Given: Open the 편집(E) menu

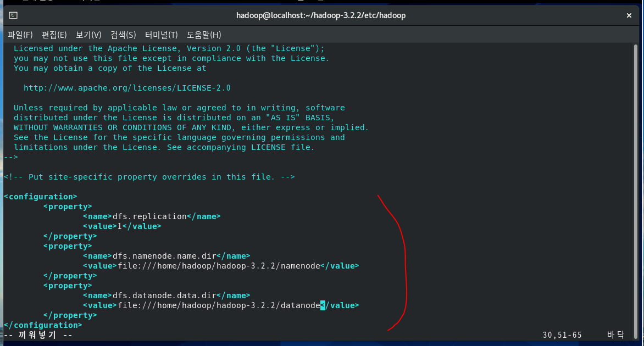Looking at the screenshot, I should (x=54, y=35).
